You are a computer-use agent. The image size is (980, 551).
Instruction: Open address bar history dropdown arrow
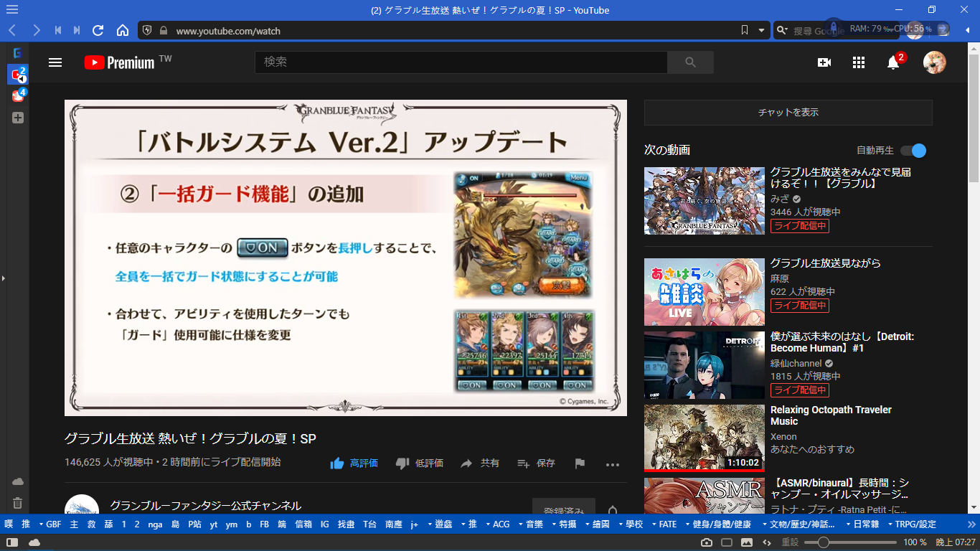[762, 30]
